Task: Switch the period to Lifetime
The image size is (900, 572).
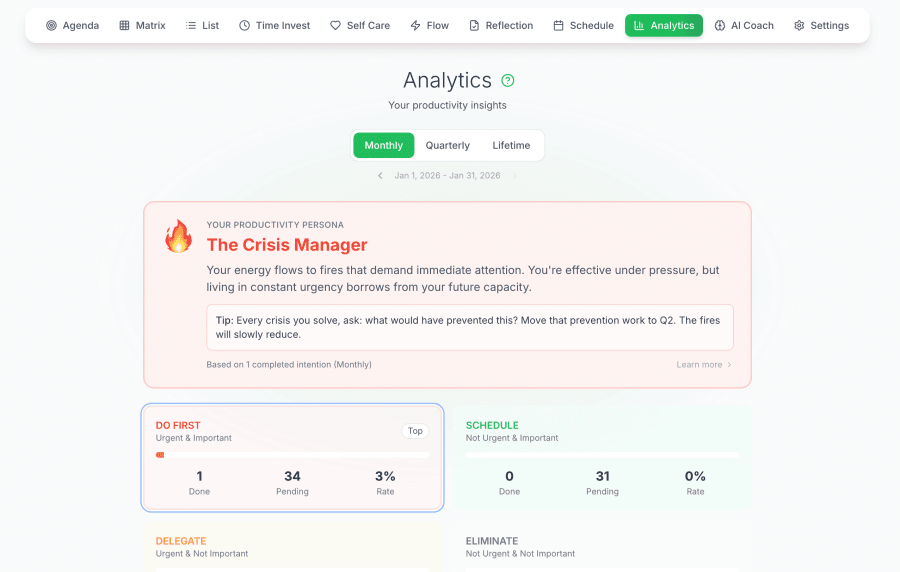Action: click(511, 145)
